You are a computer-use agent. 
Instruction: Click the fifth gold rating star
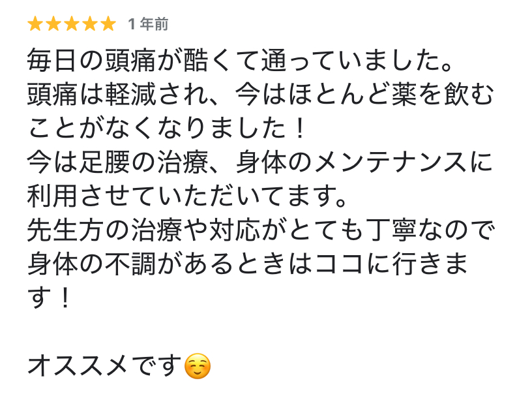click(x=108, y=24)
